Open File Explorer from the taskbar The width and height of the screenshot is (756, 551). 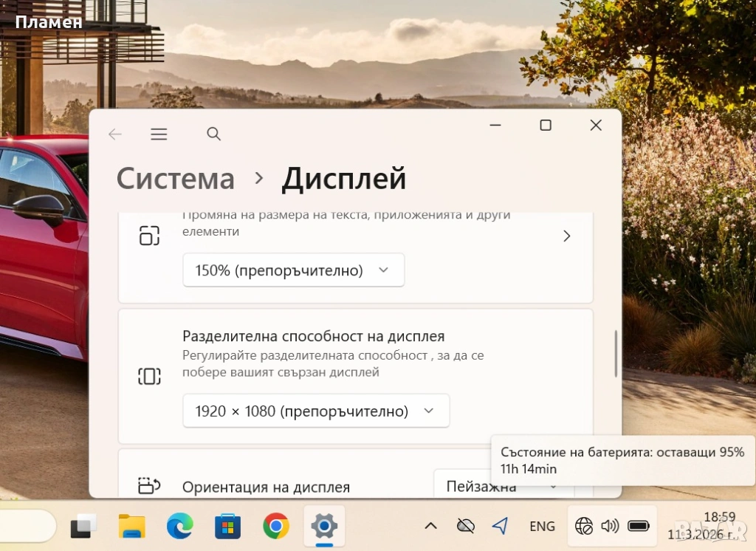click(x=132, y=526)
